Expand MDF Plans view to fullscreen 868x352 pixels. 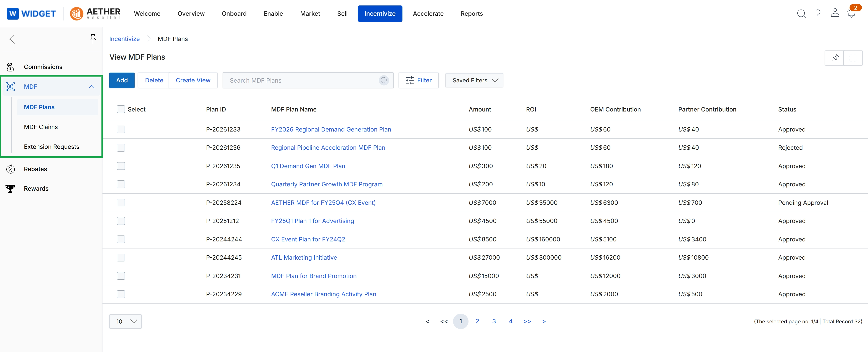click(x=853, y=58)
